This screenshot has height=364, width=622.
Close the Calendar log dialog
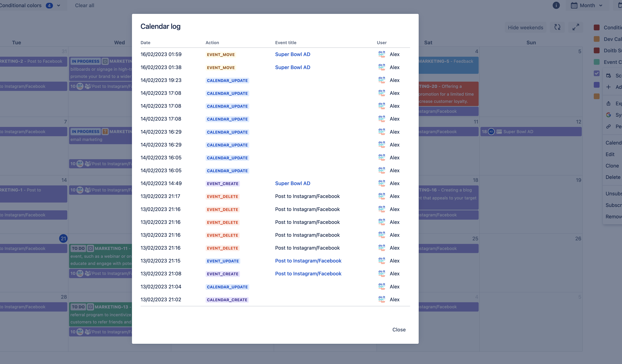click(399, 330)
